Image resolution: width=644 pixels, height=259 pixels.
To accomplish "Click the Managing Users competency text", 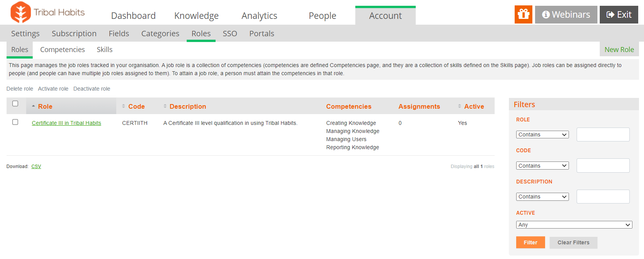I will (x=346, y=139).
